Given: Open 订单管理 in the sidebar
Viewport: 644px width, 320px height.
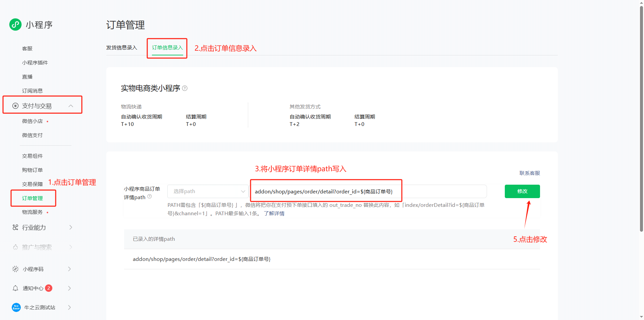Looking at the screenshot, I should [x=33, y=198].
